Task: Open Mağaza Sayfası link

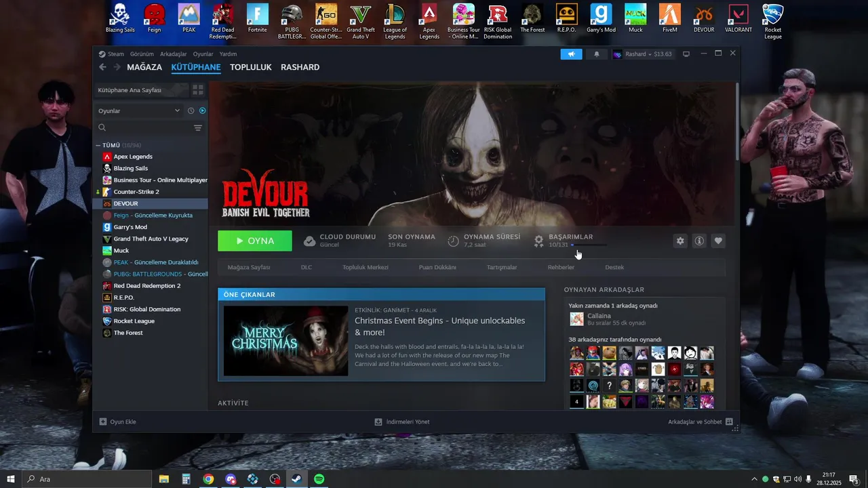Action: click(249, 267)
